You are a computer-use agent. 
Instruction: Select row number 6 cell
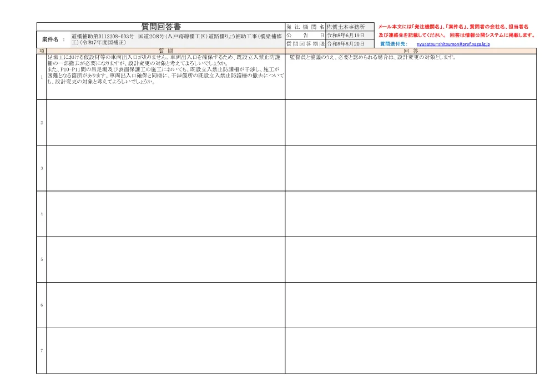click(42, 305)
